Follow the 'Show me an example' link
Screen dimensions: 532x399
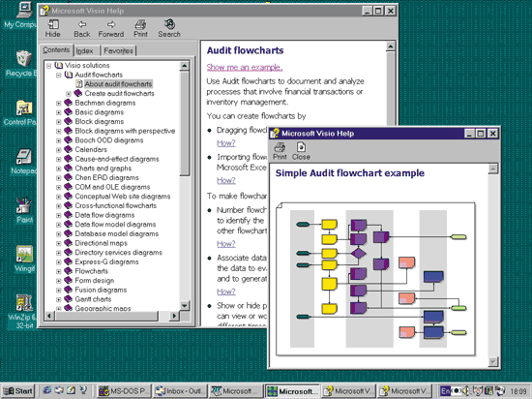pos(245,67)
